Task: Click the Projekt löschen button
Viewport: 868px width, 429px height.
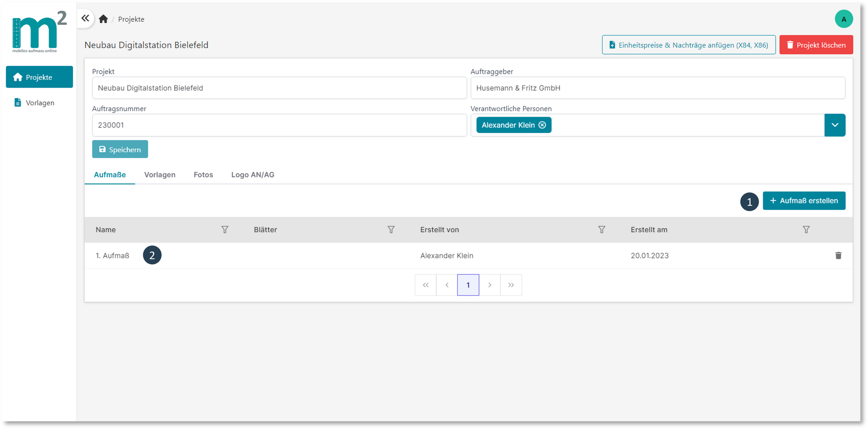Action: point(816,45)
